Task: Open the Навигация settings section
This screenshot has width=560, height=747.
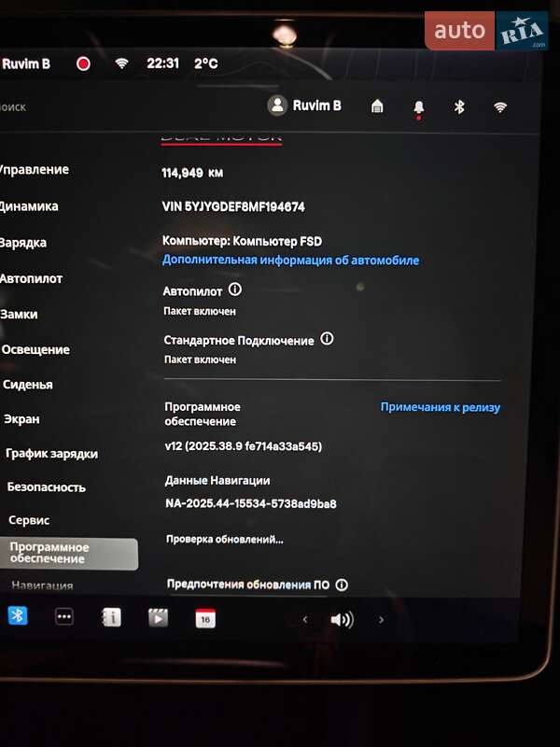Action: click(42, 585)
